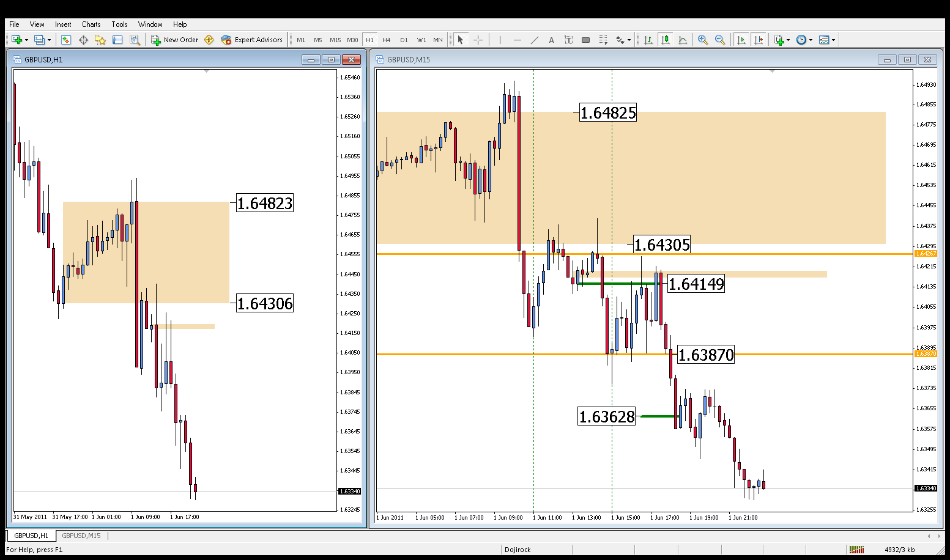Select H1 timeframe button
Screen dimensions: 950x560
point(369,40)
